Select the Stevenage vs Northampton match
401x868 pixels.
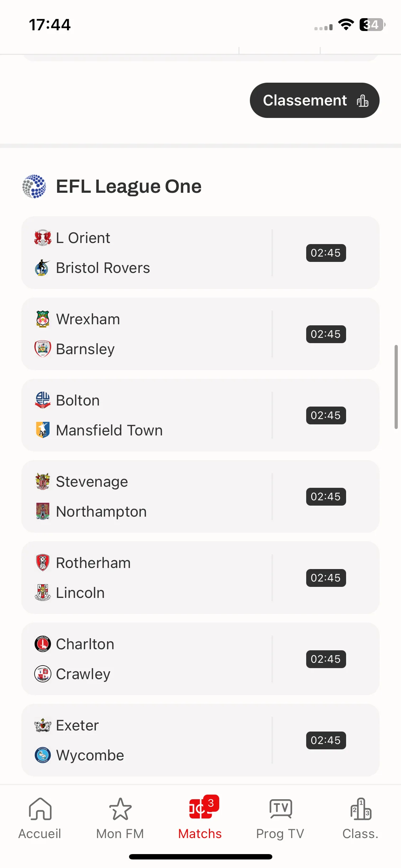click(200, 496)
